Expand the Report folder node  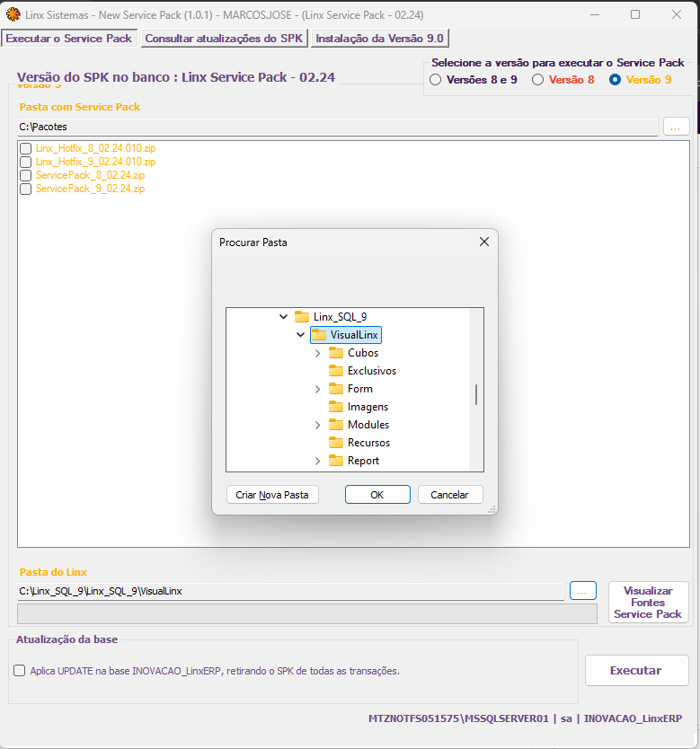tap(318, 461)
